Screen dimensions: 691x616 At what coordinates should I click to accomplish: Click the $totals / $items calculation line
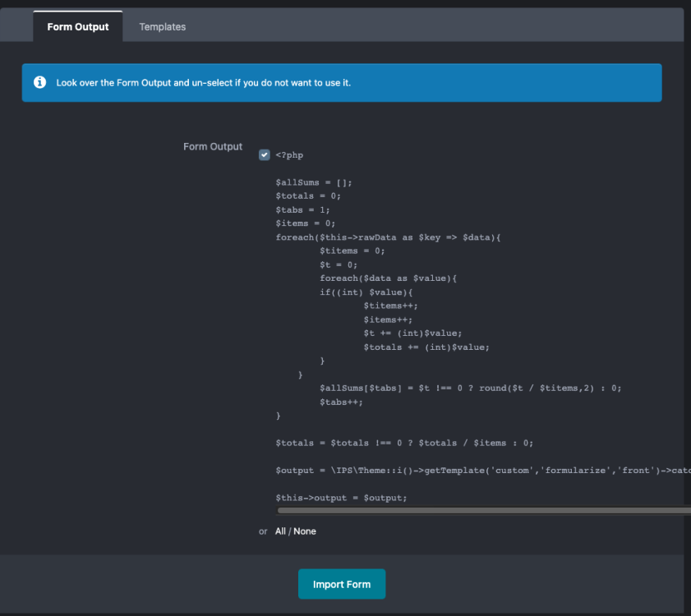(x=404, y=443)
